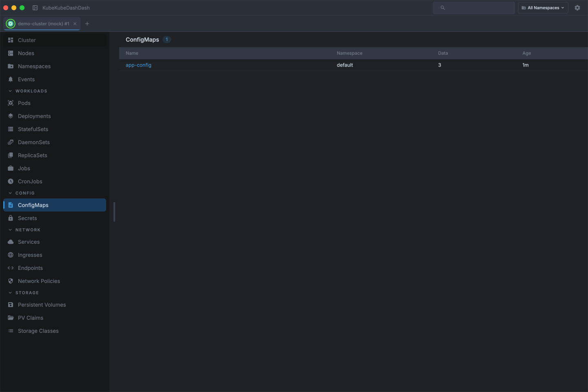Screen dimensions: 588x392
Task: Click the demo-cluster green D avatar
Action: [11, 24]
